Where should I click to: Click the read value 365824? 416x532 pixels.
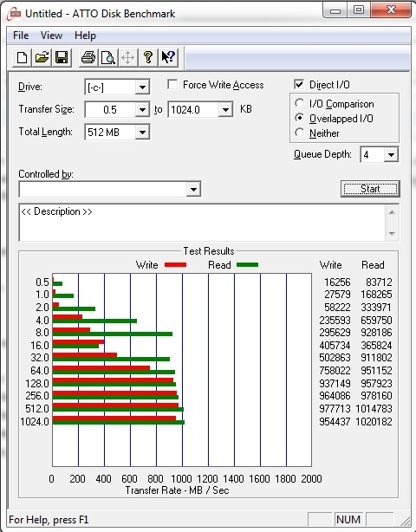[x=376, y=345]
